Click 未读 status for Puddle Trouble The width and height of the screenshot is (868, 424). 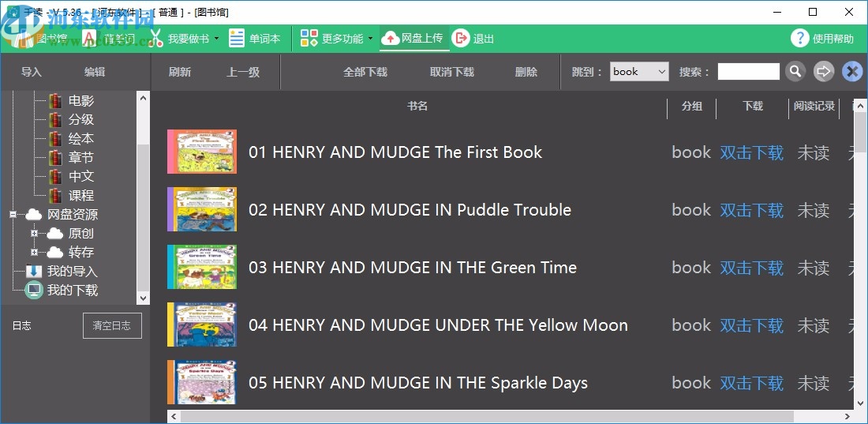tap(814, 210)
